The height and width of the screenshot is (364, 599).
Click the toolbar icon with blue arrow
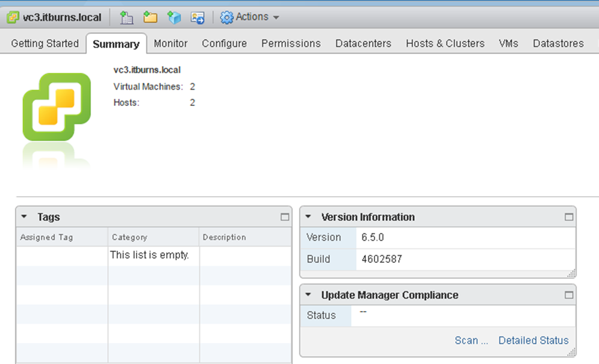coord(197,17)
